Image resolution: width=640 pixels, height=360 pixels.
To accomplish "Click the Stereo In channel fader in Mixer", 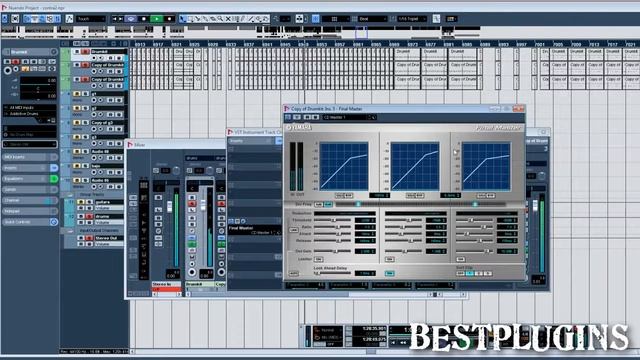I will click(x=169, y=206).
